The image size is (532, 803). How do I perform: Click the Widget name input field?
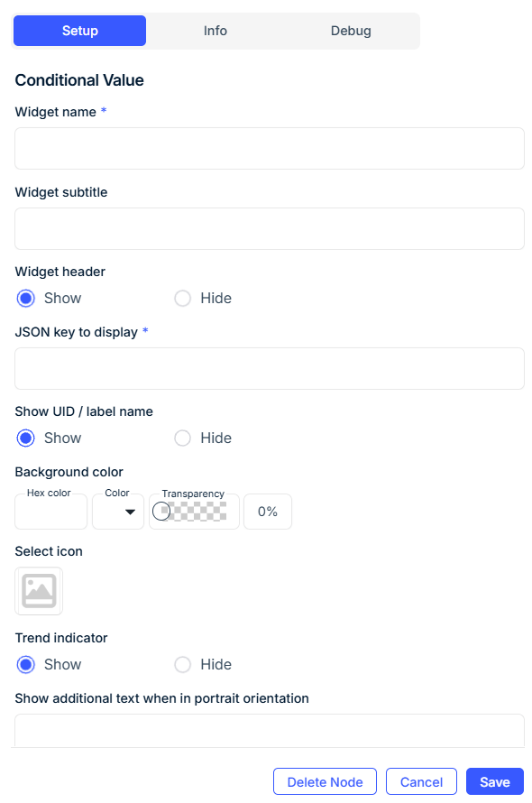tap(269, 148)
